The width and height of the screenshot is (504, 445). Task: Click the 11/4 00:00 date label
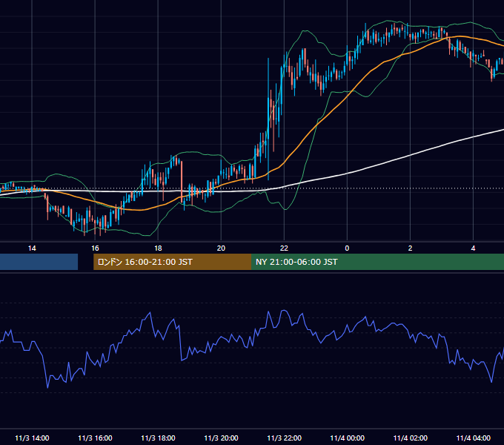point(347,438)
